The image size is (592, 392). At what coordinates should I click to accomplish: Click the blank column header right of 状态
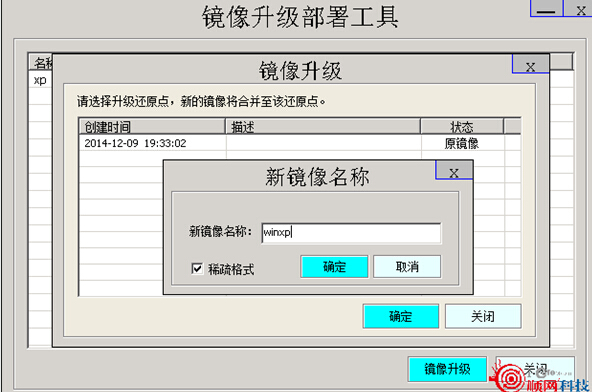point(512,127)
